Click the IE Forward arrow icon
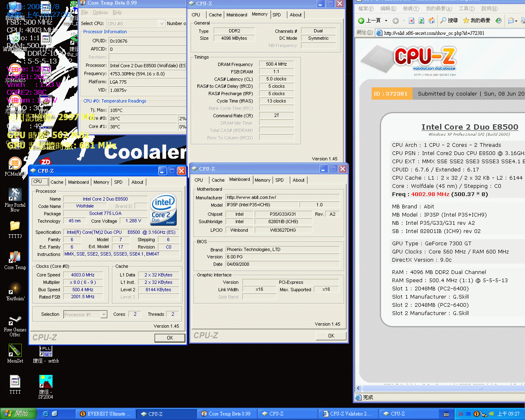This screenshot has width=525, height=420. [x=395, y=21]
